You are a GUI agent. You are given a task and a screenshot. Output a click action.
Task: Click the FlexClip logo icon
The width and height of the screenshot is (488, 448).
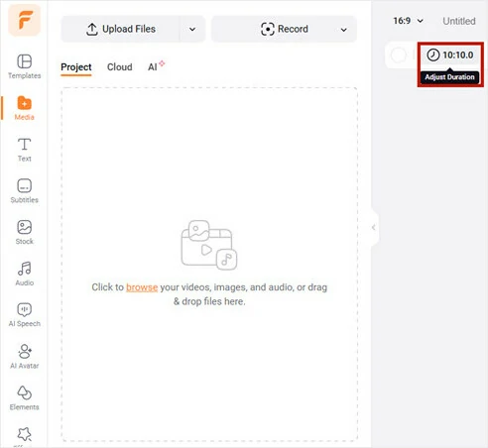pos(24,21)
